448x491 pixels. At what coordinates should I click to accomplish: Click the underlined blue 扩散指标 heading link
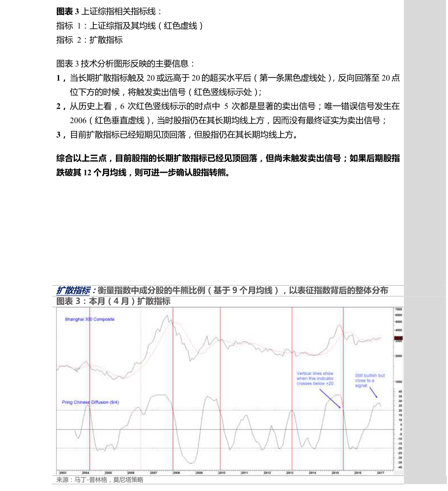pos(73,290)
